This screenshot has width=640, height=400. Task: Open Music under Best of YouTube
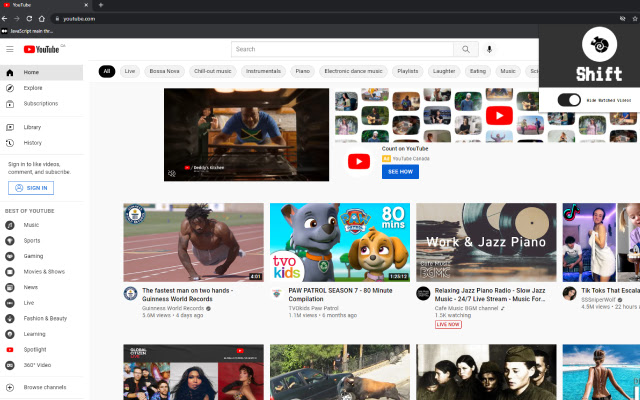pyautogui.click(x=42, y=225)
